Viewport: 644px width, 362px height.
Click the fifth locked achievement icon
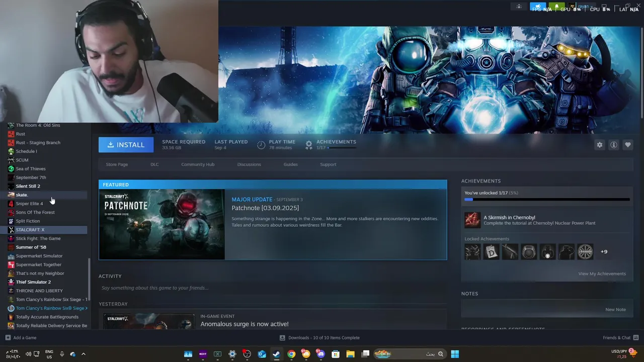(547, 251)
